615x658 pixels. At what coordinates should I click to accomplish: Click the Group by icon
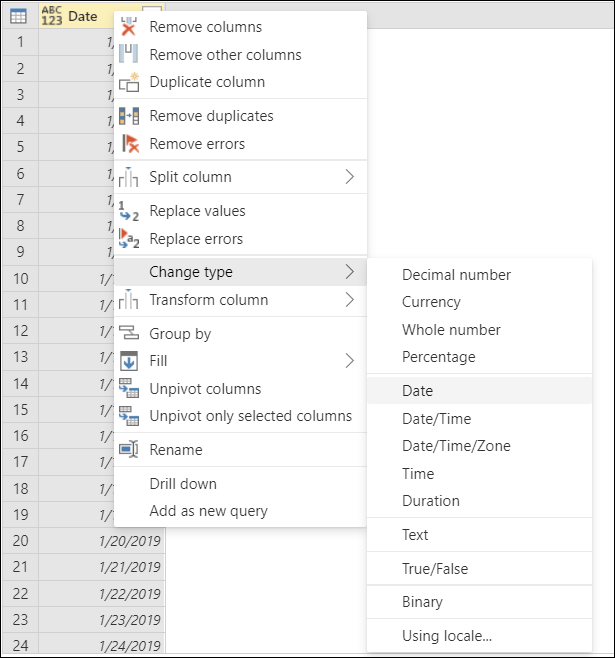tap(129, 333)
